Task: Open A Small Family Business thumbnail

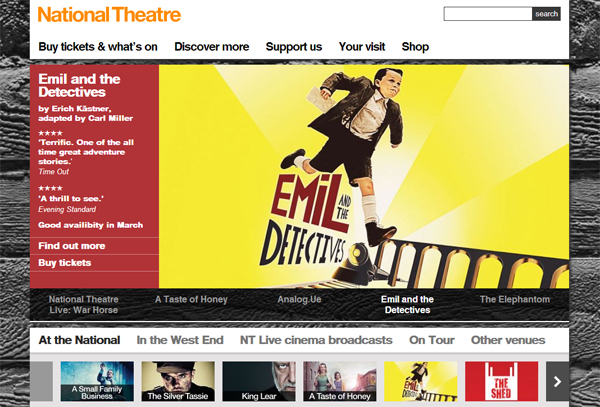Action: pyautogui.click(x=97, y=381)
